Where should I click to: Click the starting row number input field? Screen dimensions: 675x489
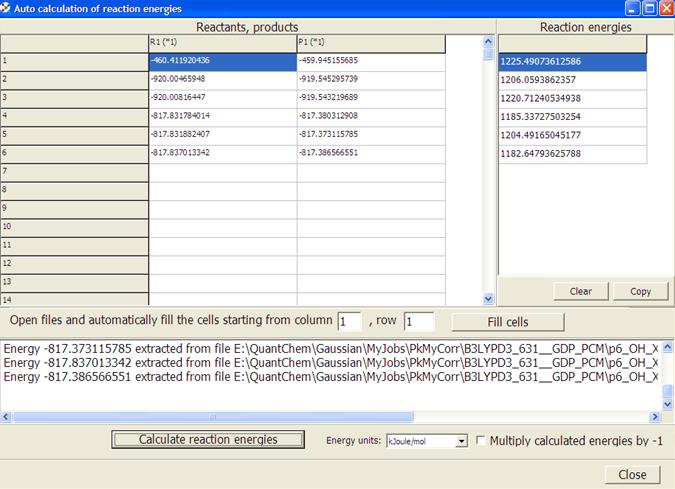point(418,321)
